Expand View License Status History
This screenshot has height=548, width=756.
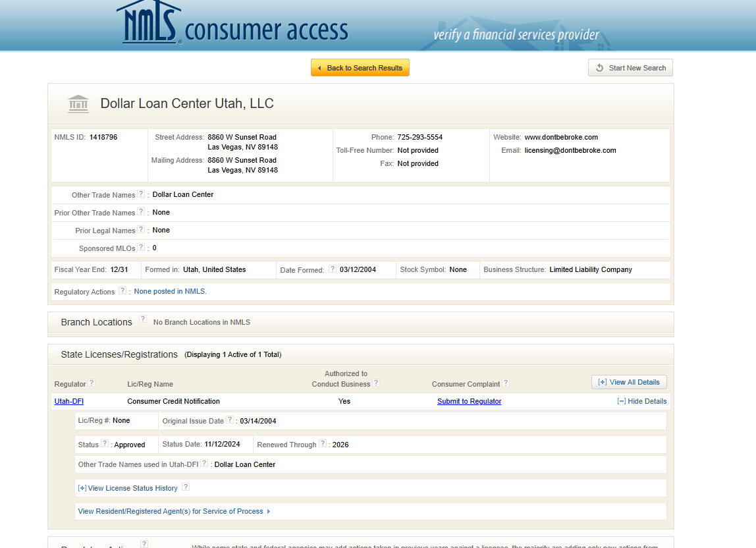pos(128,488)
